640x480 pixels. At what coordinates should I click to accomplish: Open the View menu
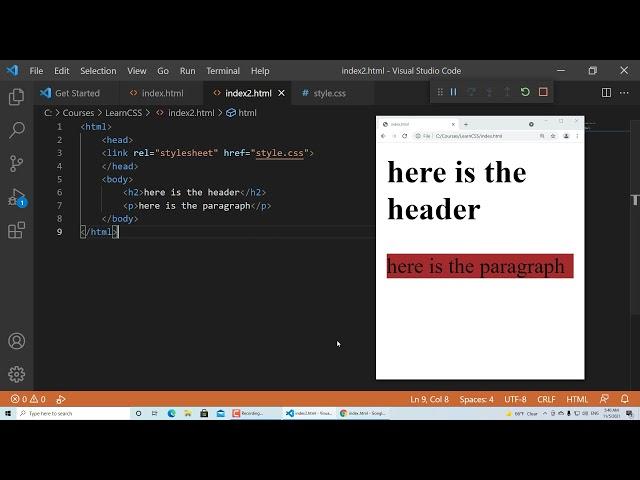[x=137, y=71]
